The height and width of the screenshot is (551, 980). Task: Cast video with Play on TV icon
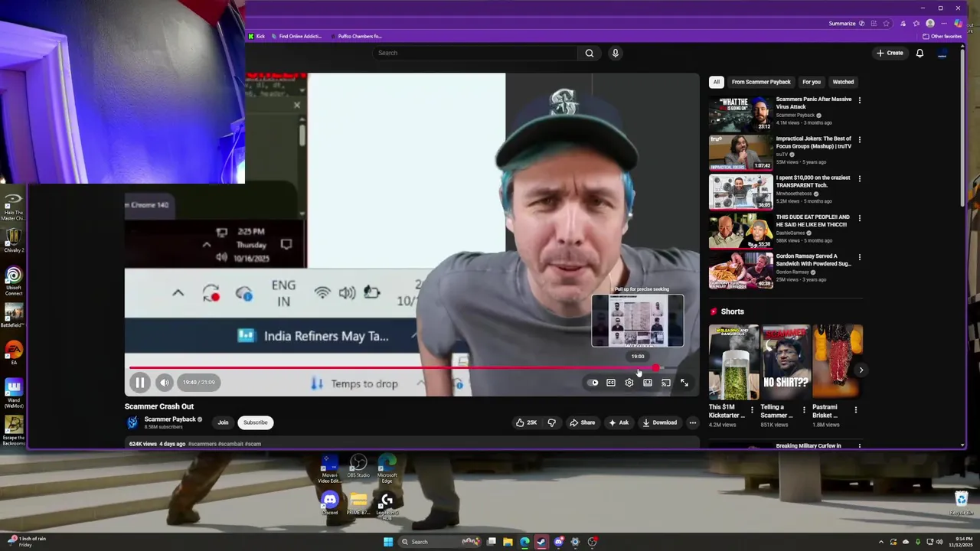coord(666,383)
